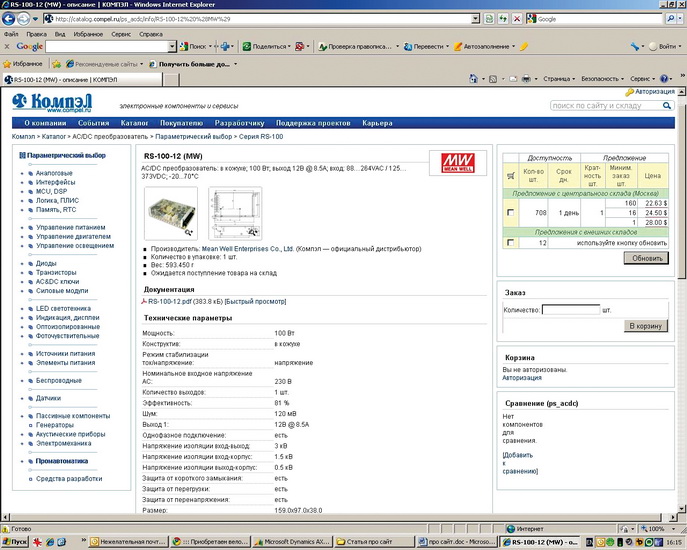Image resolution: width=687 pixels, height=550 pixels.
Task: Enlarge the RS-100-12 product photo thumbnail
Action: [171, 213]
